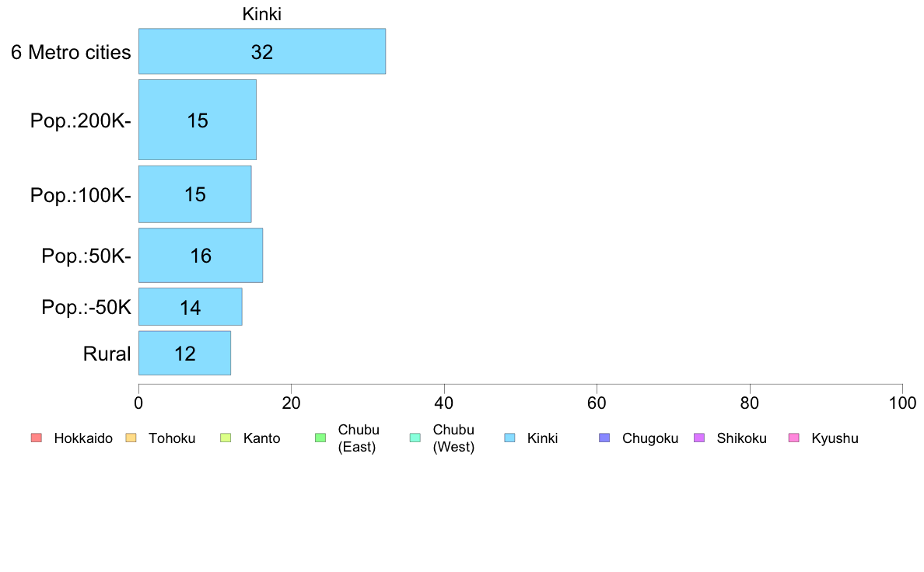Select the Pop.:200K- bar
The image size is (924, 572).
[x=198, y=120]
